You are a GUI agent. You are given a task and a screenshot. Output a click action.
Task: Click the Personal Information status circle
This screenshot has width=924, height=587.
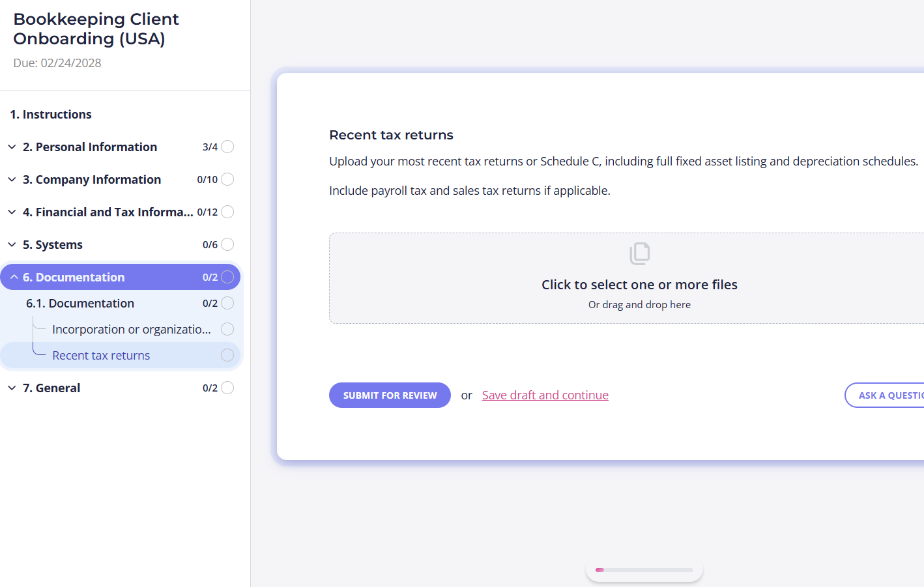click(227, 147)
